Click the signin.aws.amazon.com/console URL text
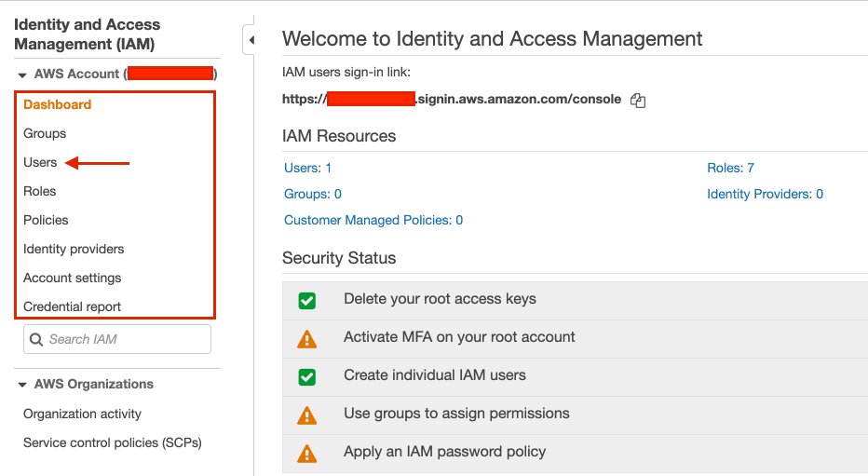The image size is (868, 476). coord(519,99)
